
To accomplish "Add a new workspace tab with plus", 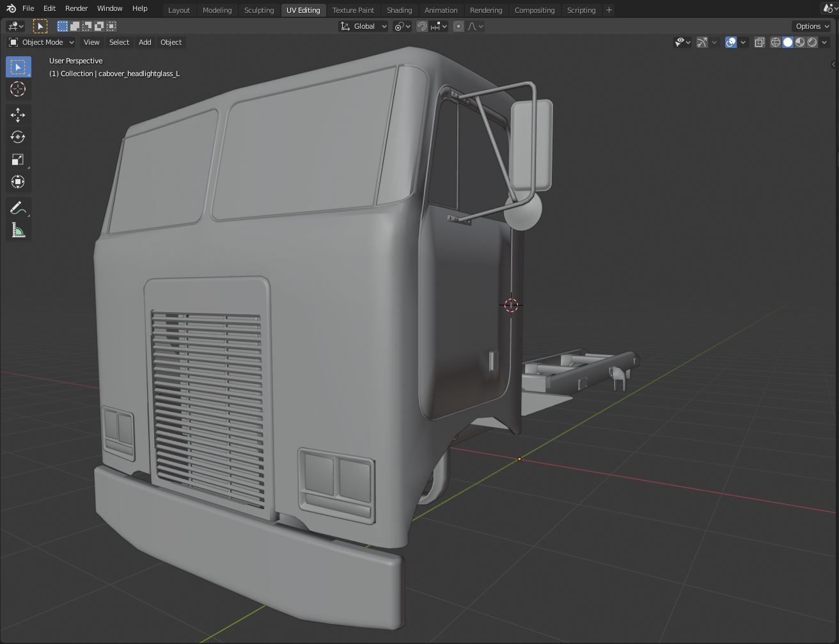I will (x=609, y=10).
